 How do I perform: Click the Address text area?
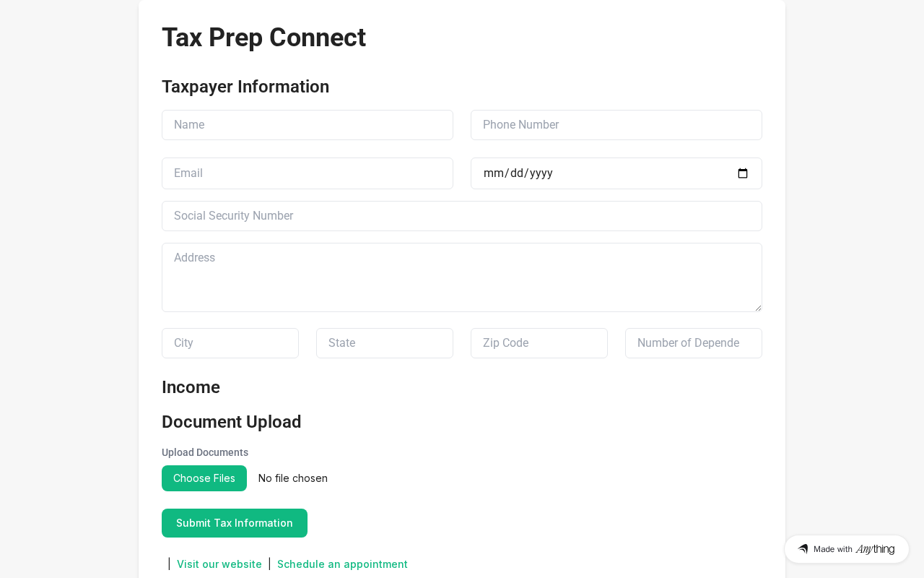click(x=462, y=277)
